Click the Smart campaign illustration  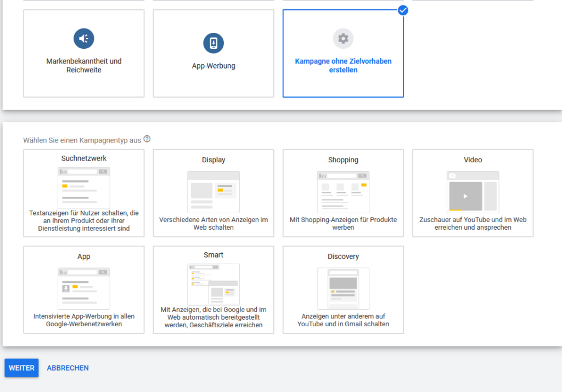[x=213, y=284]
